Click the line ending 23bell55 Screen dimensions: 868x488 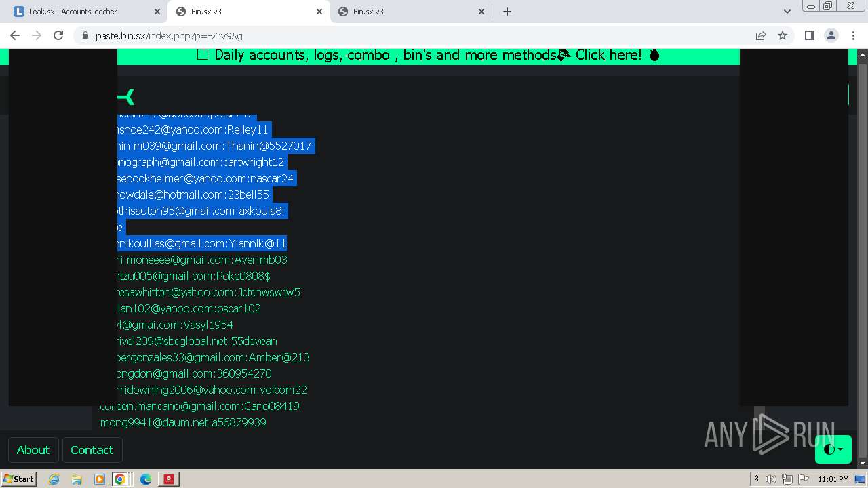[x=194, y=195]
